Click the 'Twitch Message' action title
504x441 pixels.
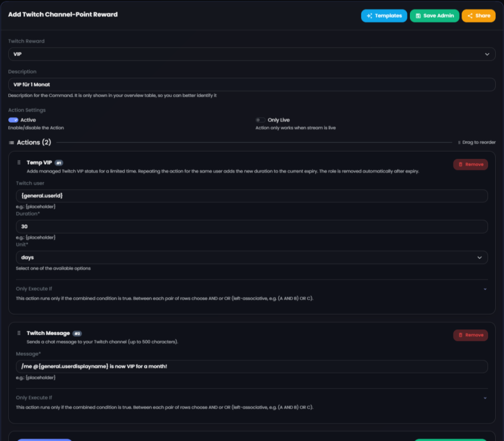(x=48, y=333)
